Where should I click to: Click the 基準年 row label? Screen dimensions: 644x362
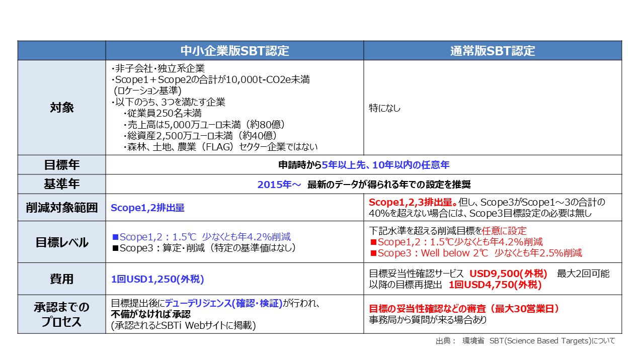61,183
